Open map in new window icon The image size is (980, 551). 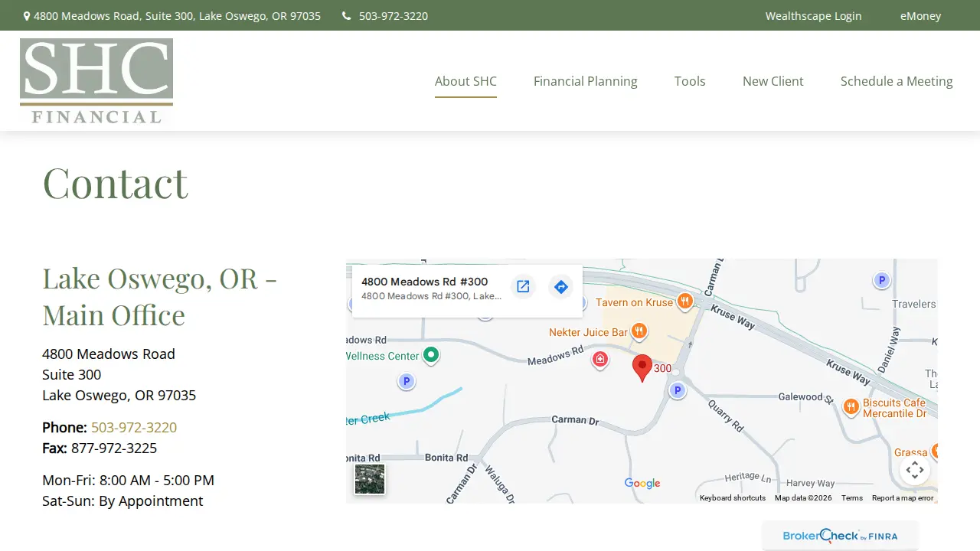(523, 286)
